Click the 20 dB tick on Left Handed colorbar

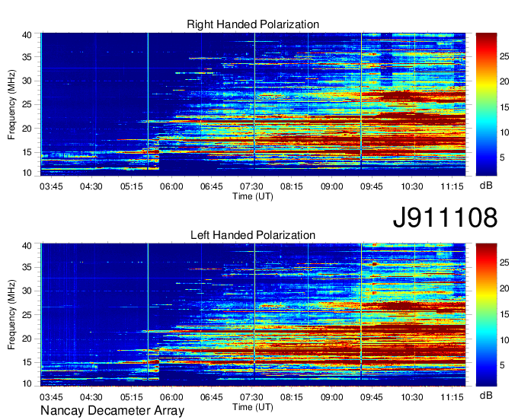[504, 288]
